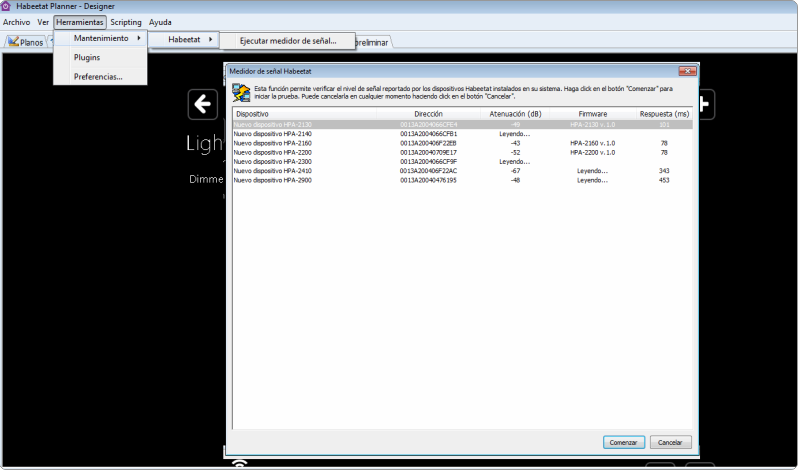
Task: Click response value 453
Action: pyautogui.click(x=664, y=180)
